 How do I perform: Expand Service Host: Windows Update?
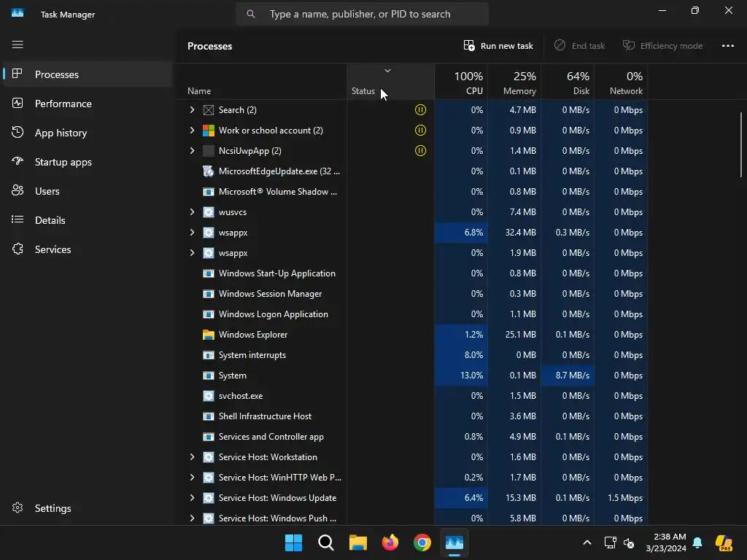192,497
